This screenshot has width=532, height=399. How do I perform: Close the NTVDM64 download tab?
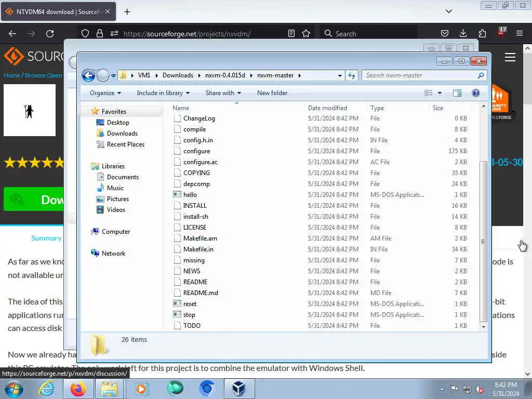point(107,11)
